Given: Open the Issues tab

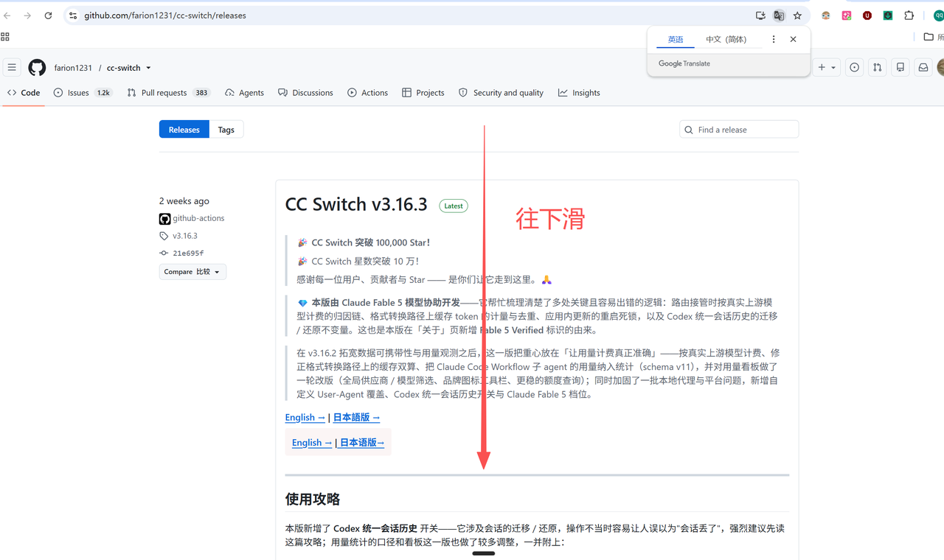Looking at the screenshot, I should point(83,93).
